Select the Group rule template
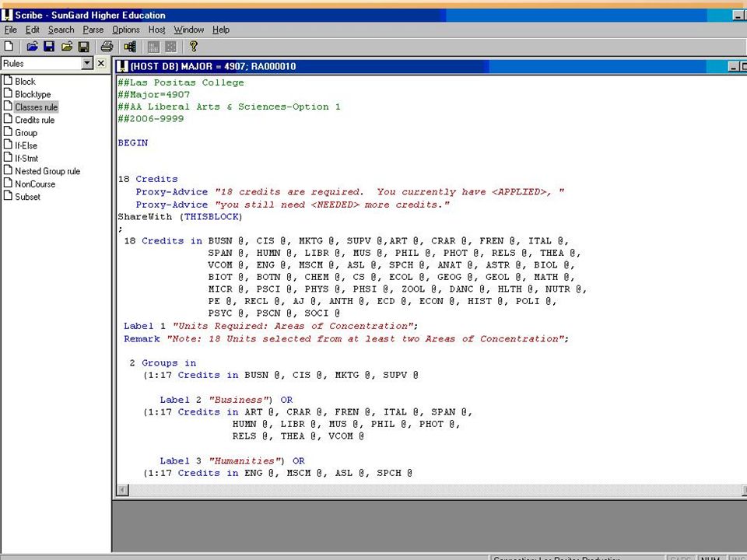747x560 pixels. point(26,133)
